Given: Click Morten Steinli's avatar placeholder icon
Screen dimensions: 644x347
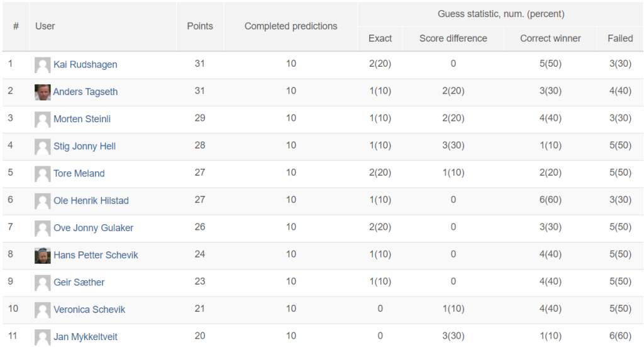Looking at the screenshot, I should 42,119.
